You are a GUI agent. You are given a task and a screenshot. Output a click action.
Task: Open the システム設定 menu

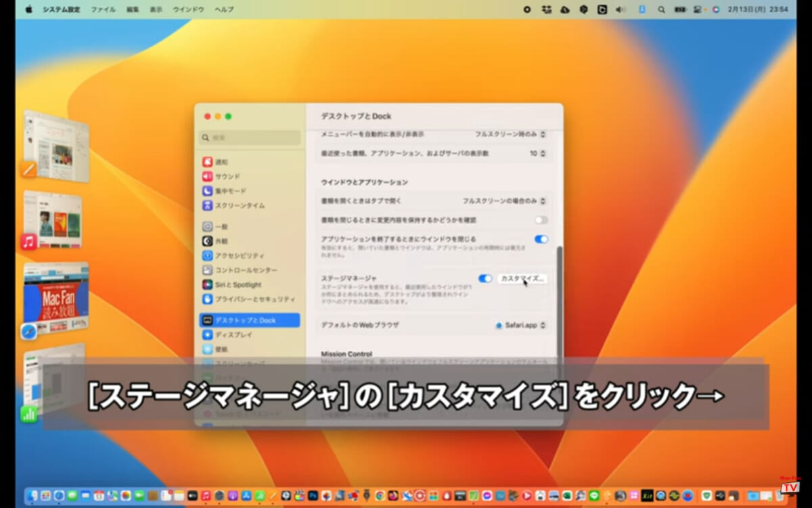(x=61, y=10)
